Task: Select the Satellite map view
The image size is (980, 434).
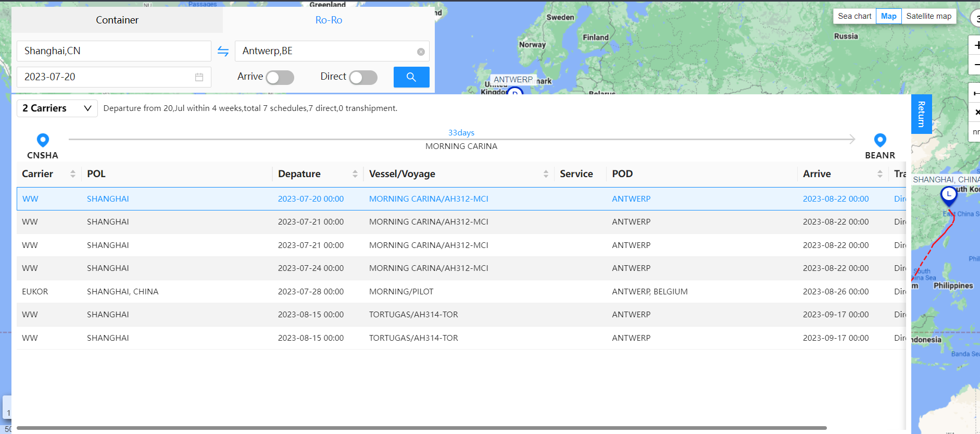Action: coord(928,16)
